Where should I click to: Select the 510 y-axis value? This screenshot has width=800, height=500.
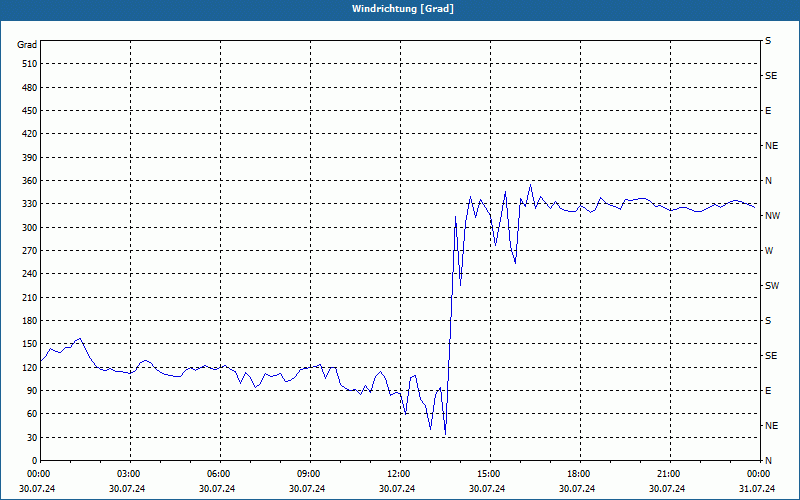click(30, 64)
